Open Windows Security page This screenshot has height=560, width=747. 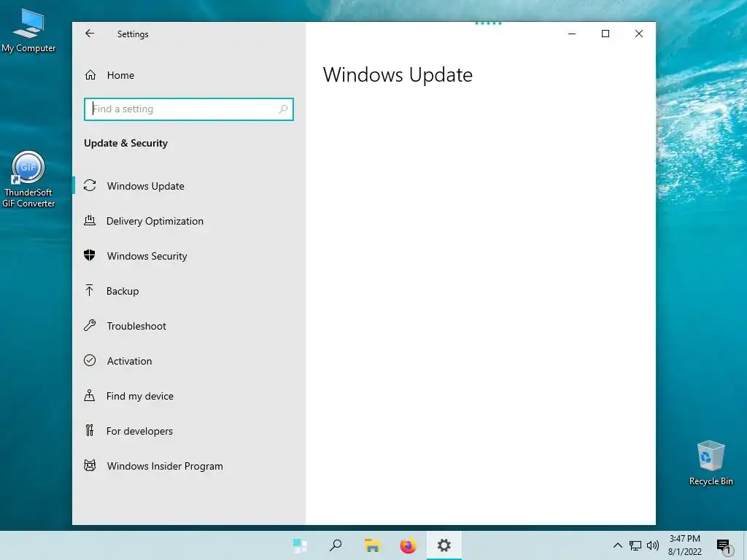tap(189, 256)
